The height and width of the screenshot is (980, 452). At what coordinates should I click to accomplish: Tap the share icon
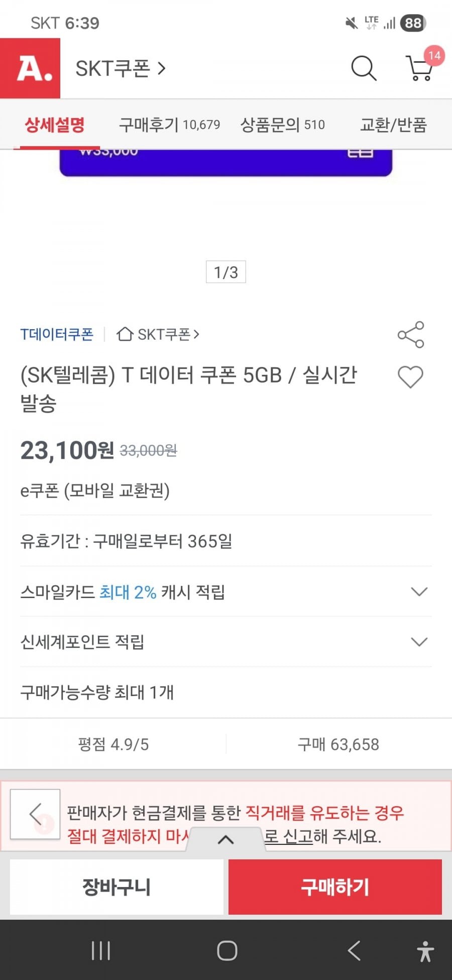pyautogui.click(x=411, y=335)
